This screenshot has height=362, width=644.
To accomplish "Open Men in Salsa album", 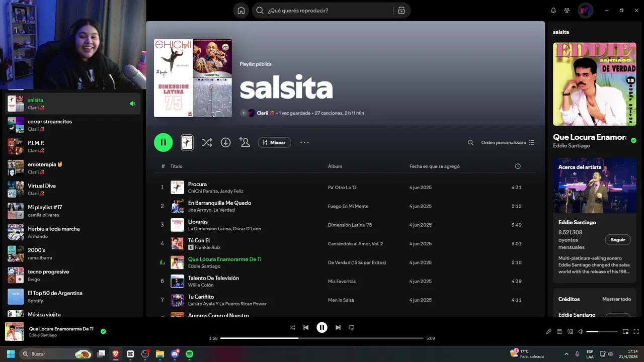I will pyautogui.click(x=341, y=300).
